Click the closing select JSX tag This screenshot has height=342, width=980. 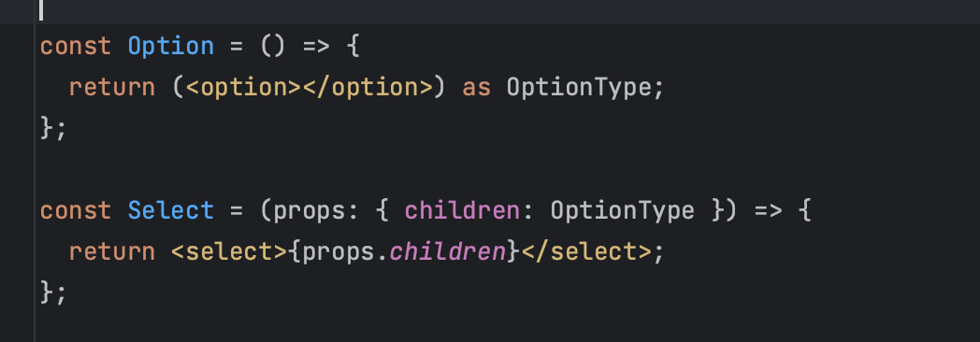[586, 252]
